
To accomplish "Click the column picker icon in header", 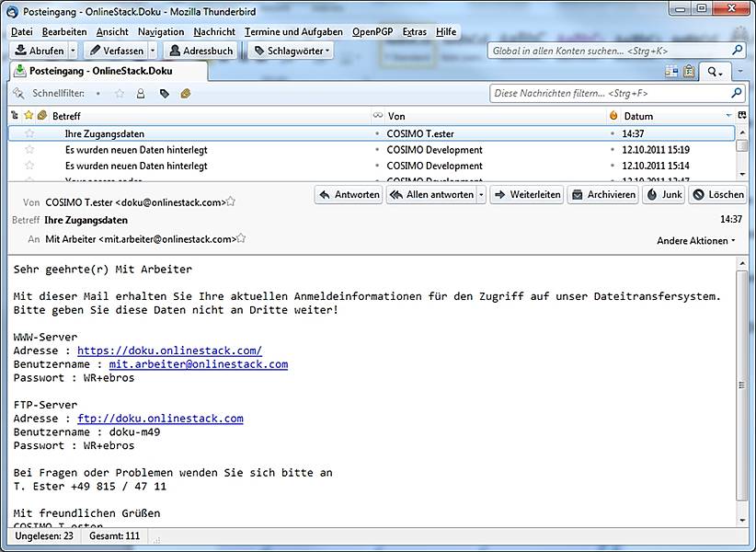I will [741, 116].
